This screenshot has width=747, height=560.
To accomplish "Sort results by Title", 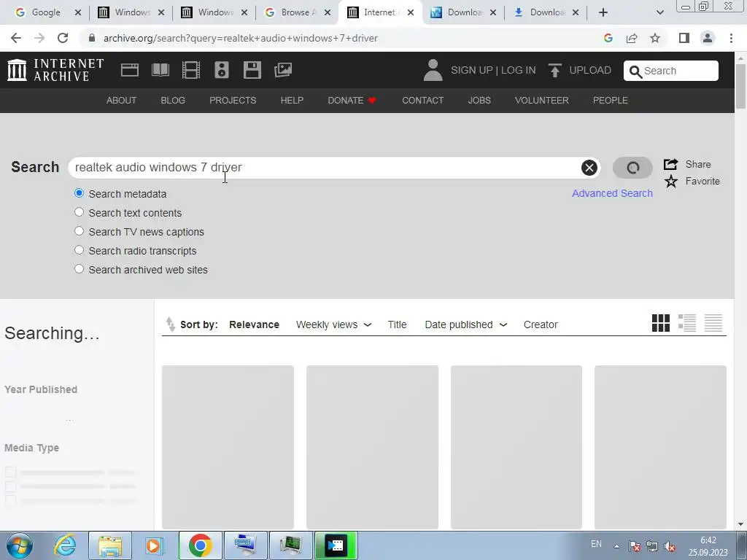I will click(397, 324).
